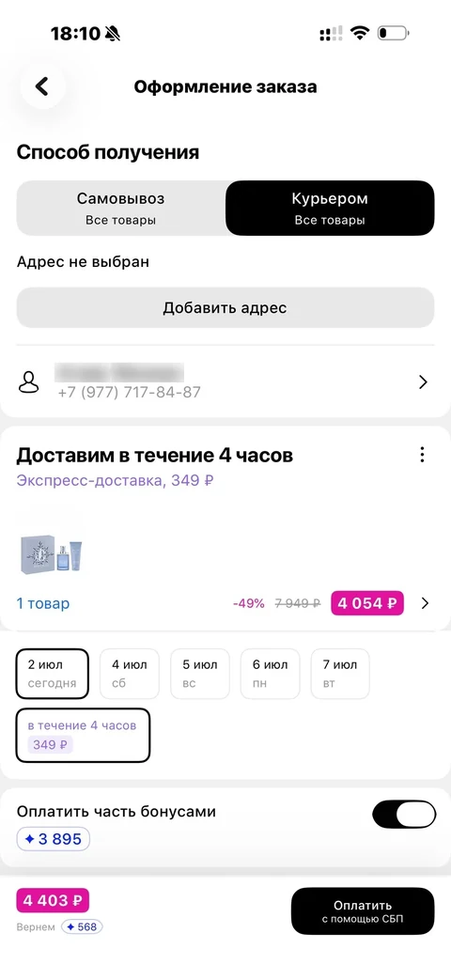Viewport: 451px width, 980px height.
Task: Tap the Добавить адрес button
Action: (x=225, y=307)
